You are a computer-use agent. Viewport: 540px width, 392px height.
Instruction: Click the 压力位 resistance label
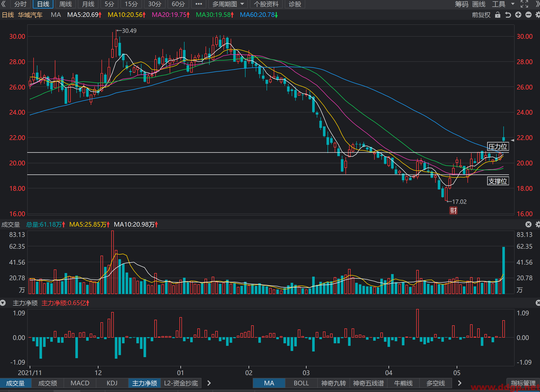(x=498, y=146)
